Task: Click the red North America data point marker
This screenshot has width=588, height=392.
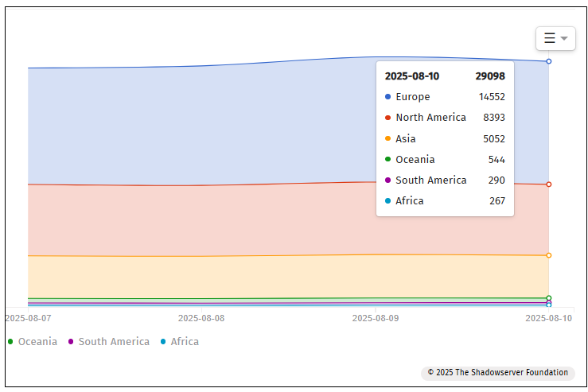Action: pos(549,184)
